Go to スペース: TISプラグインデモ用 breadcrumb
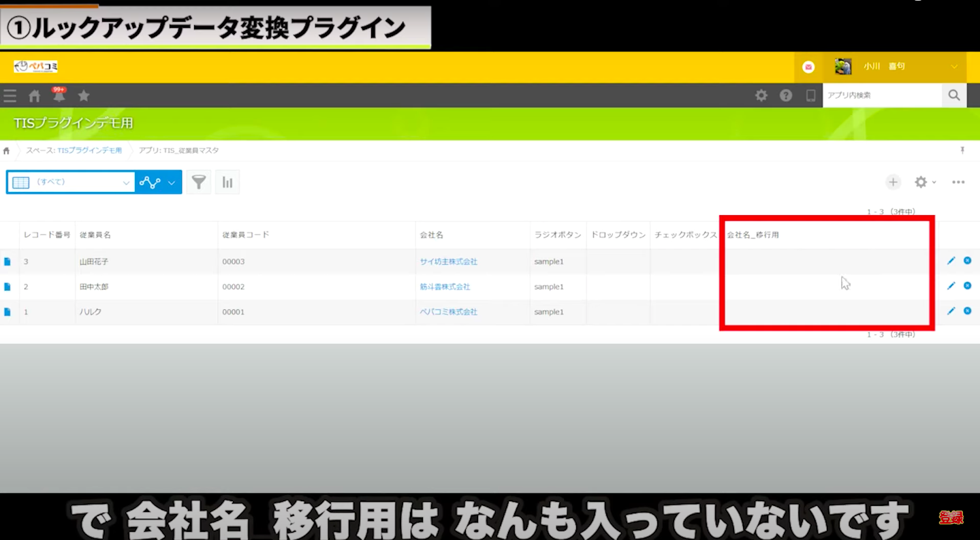The image size is (980, 540). [x=74, y=150]
